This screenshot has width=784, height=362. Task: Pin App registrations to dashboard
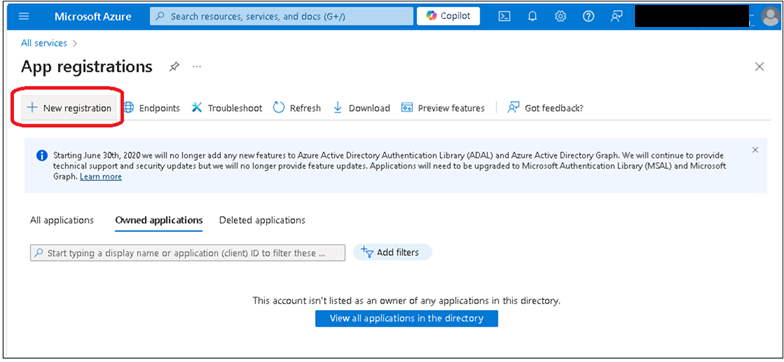pos(174,66)
